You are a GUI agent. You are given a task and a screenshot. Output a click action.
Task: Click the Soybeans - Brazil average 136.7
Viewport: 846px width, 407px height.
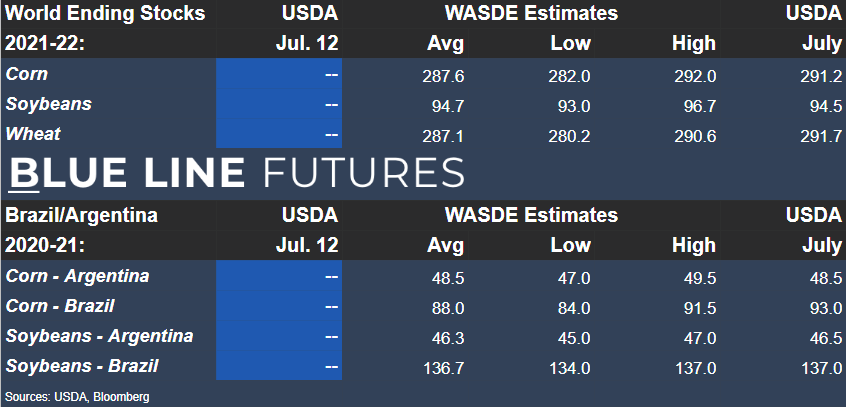[443, 369]
